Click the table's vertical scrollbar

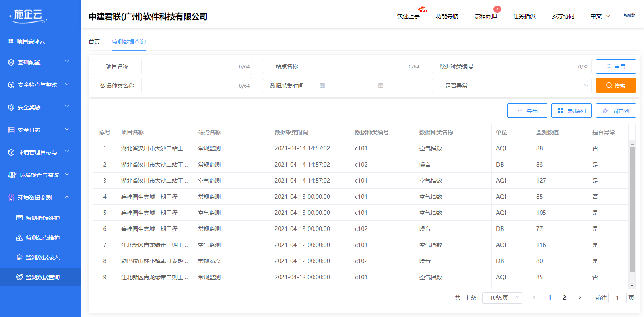click(632, 209)
